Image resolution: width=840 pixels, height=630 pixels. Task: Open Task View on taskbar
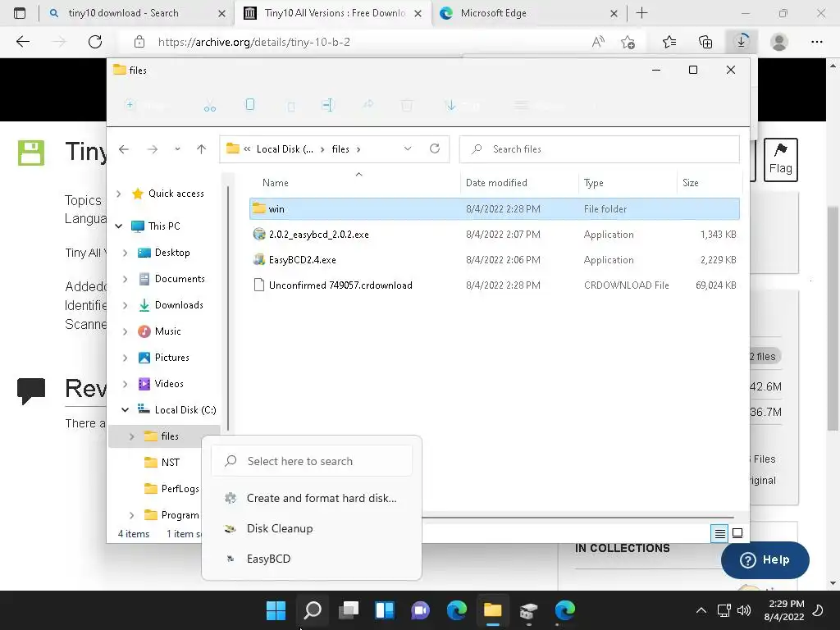(349, 610)
